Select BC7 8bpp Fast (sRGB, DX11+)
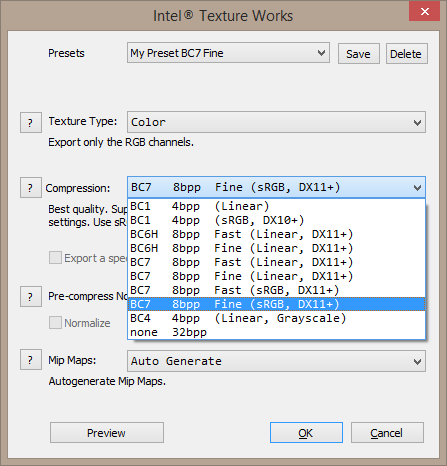The image size is (447, 466). tap(276, 290)
